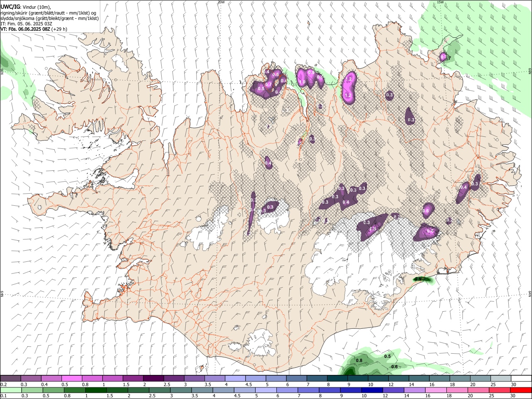
Task: Pick the white 30 snow-scale swatch
Action: click(x=521, y=378)
